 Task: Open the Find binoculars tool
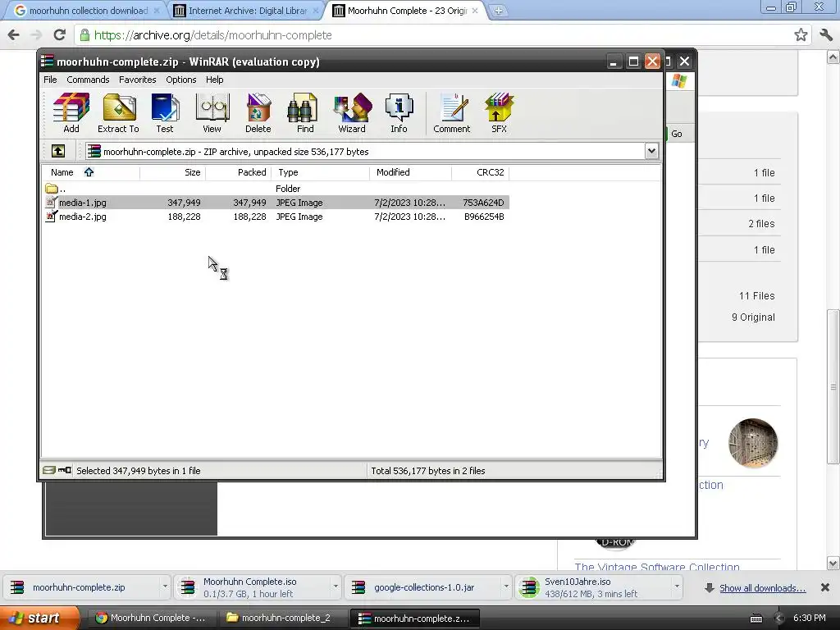(305, 112)
